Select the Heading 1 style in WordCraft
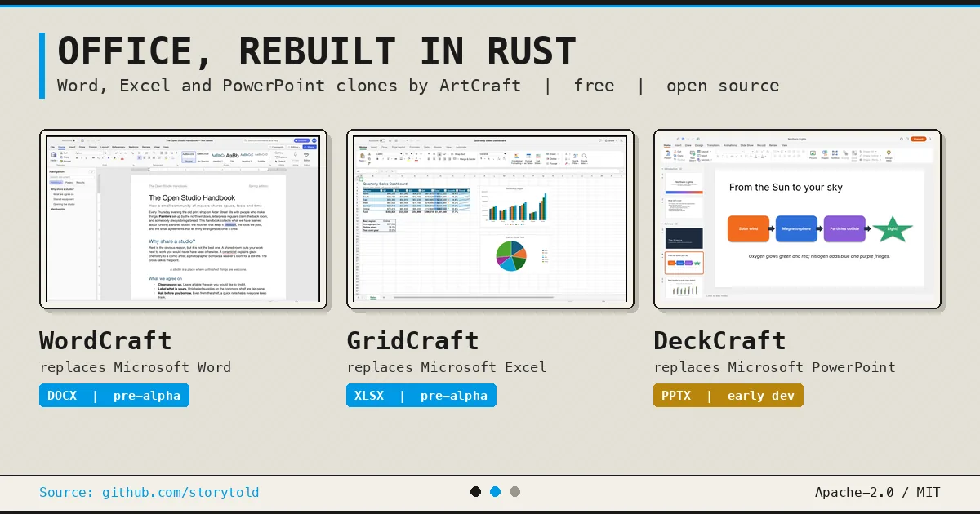 point(217,157)
